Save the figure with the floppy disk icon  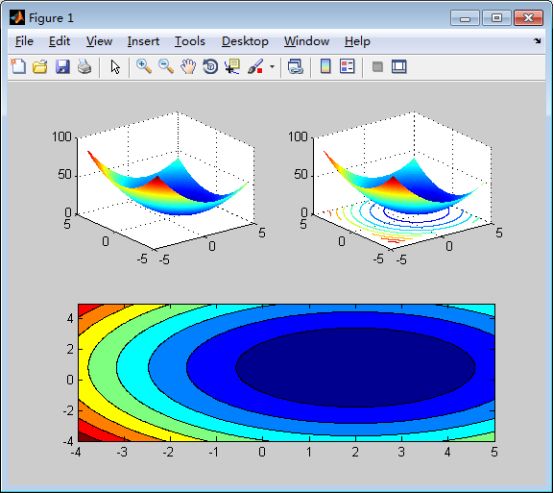pyautogui.click(x=63, y=66)
